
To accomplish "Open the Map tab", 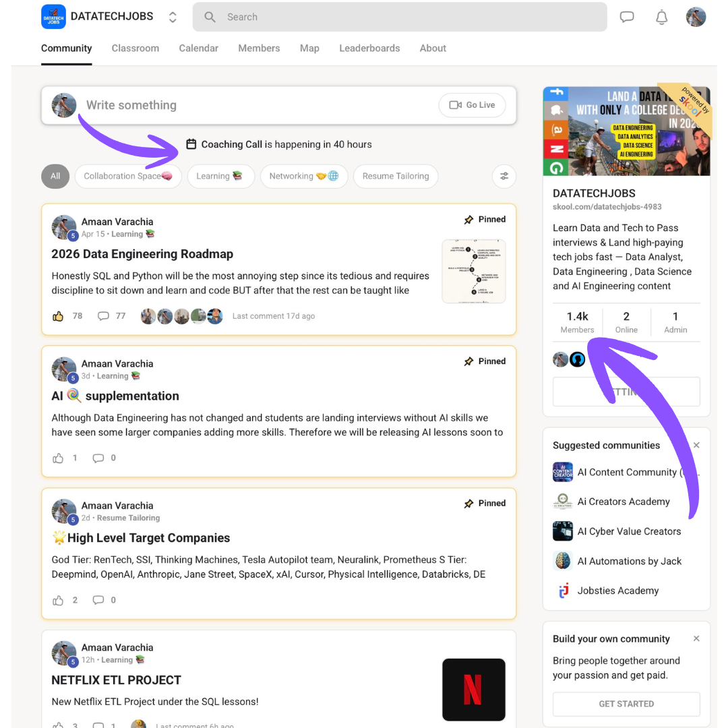I will click(x=309, y=49).
